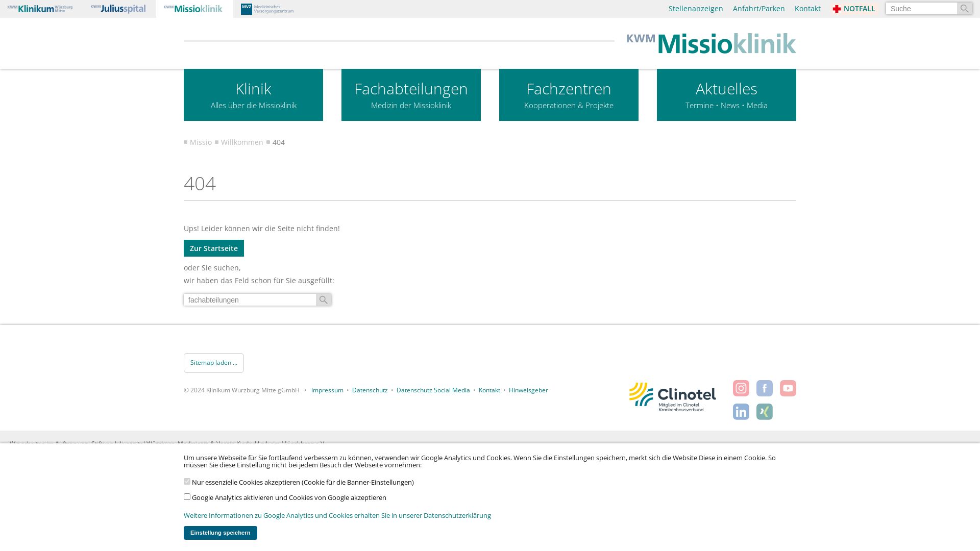The width and height of the screenshot is (980, 551).
Task: Open the footer Kontakt link
Action: click(x=489, y=390)
